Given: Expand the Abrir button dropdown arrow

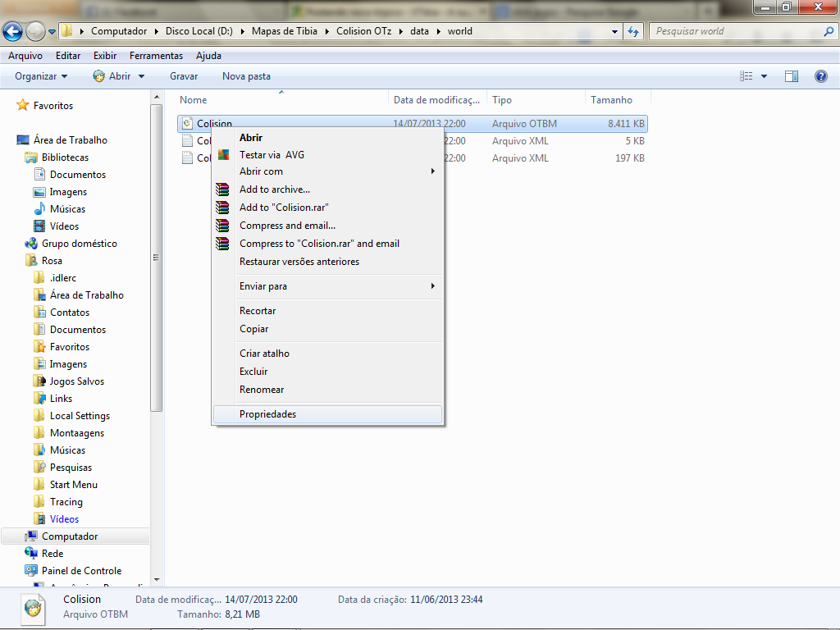Looking at the screenshot, I should 141,76.
